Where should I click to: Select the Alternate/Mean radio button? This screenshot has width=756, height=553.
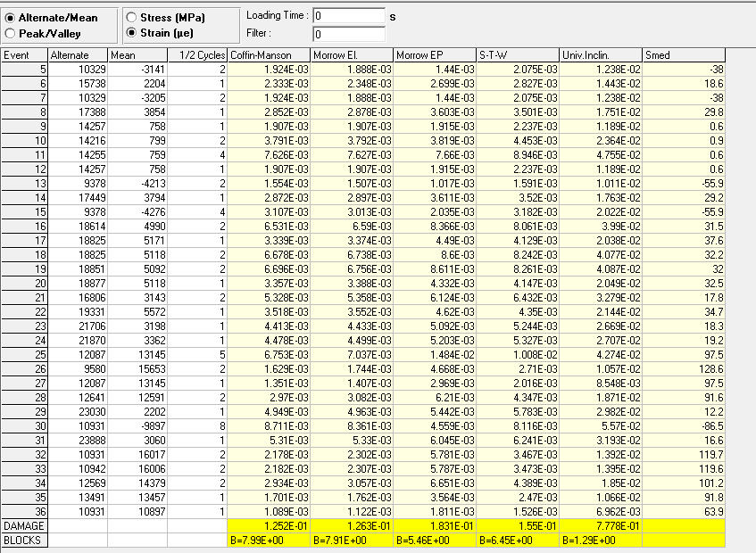[x=11, y=18]
